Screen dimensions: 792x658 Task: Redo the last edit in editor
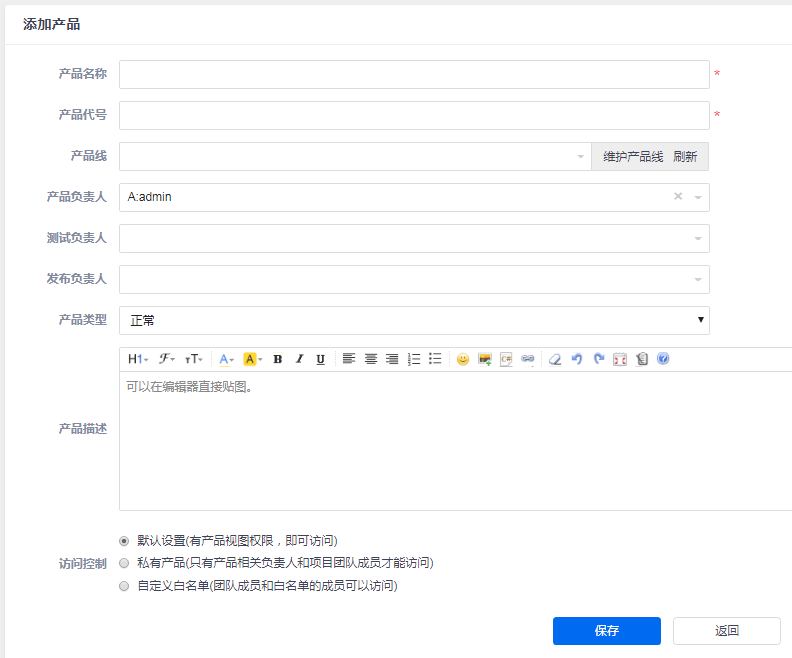(x=599, y=359)
